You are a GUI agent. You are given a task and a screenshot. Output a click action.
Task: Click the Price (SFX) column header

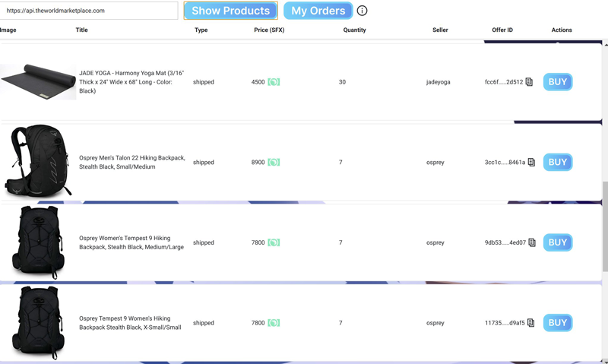(269, 30)
